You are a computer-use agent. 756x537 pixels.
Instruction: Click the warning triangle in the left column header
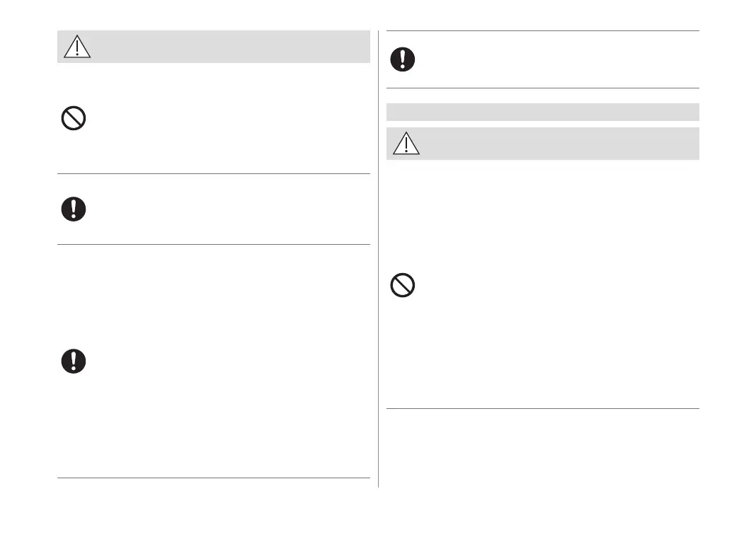(76, 47)
